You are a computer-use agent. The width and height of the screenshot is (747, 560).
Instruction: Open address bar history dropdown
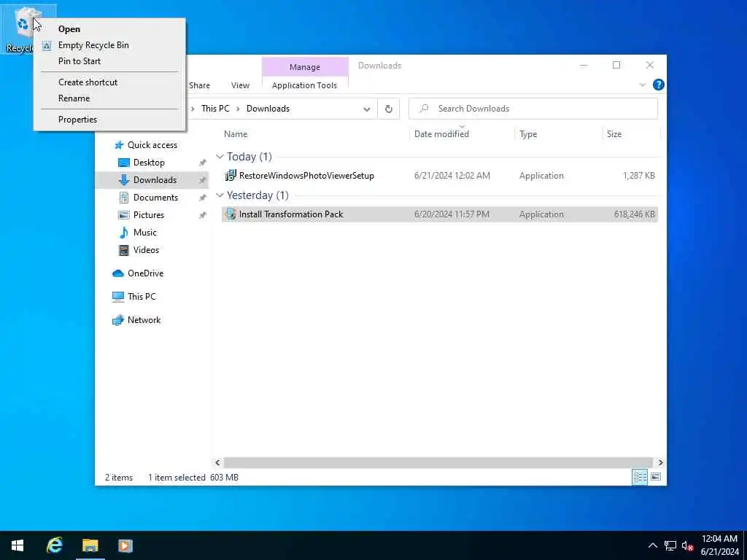366,109
